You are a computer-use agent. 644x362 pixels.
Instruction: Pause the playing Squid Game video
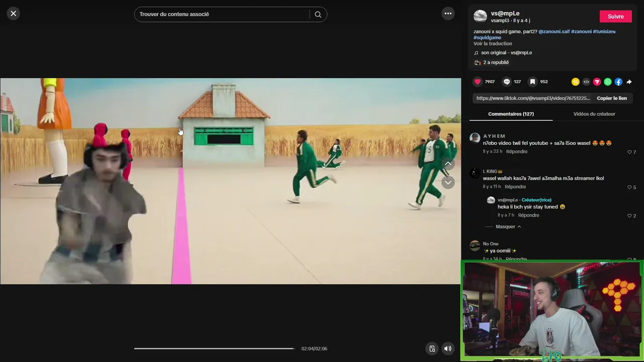point(230,181)
